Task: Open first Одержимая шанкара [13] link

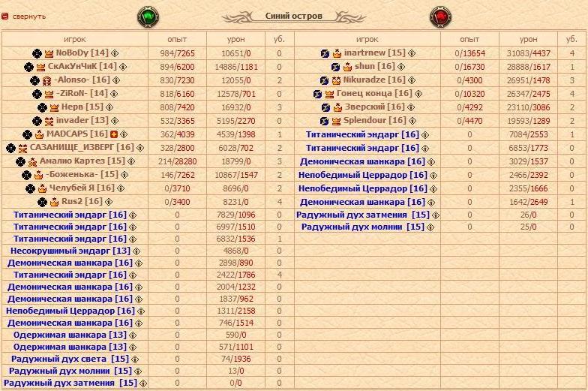Action: coord(70,335)
